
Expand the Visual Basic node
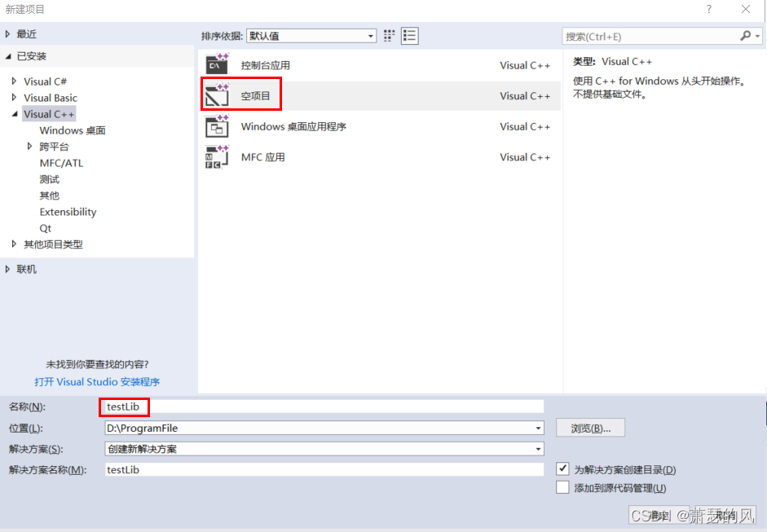pyautogui.click(x=14, y=97)
